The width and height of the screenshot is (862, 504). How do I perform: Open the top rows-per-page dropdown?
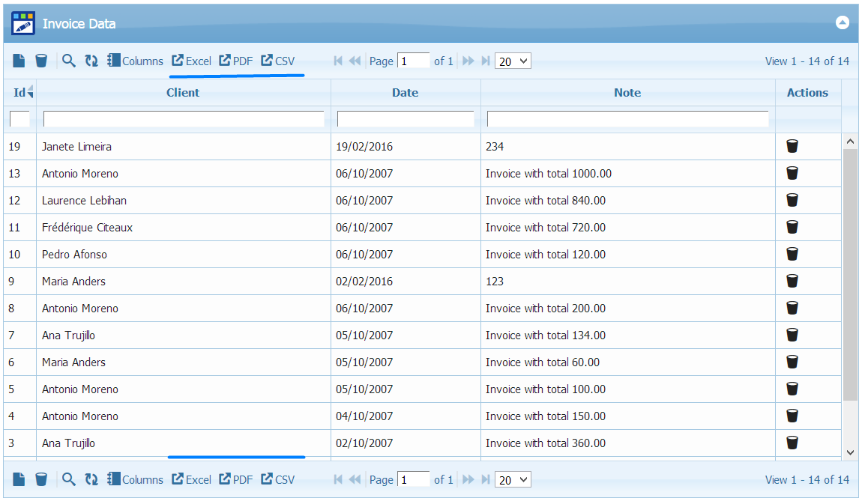[x=513, y=61]
